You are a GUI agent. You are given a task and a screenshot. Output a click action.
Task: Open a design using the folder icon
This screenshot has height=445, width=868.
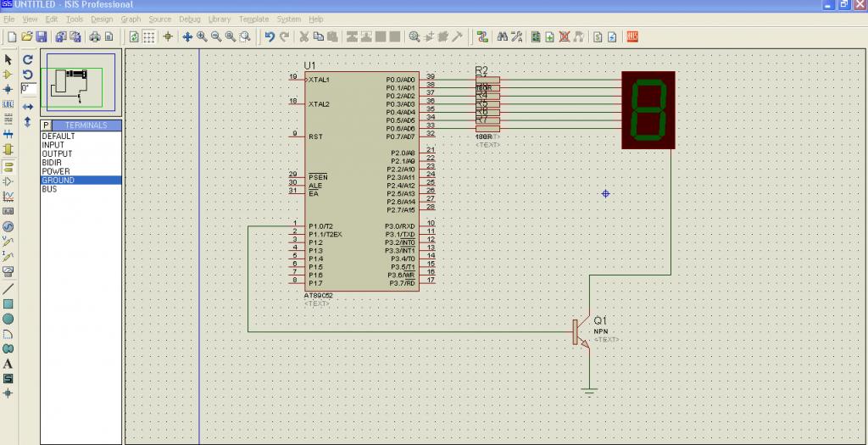point(26,36)
